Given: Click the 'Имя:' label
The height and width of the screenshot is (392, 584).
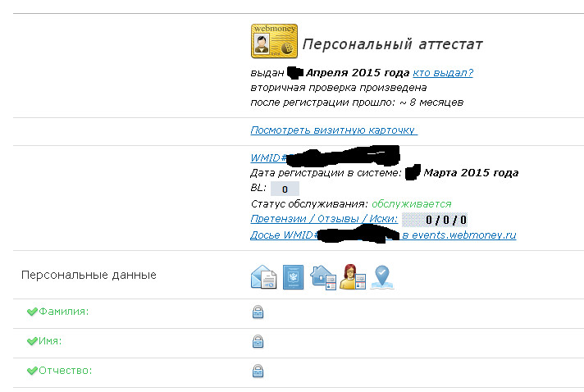Looking at the screenshot, I should coord(50,341).
